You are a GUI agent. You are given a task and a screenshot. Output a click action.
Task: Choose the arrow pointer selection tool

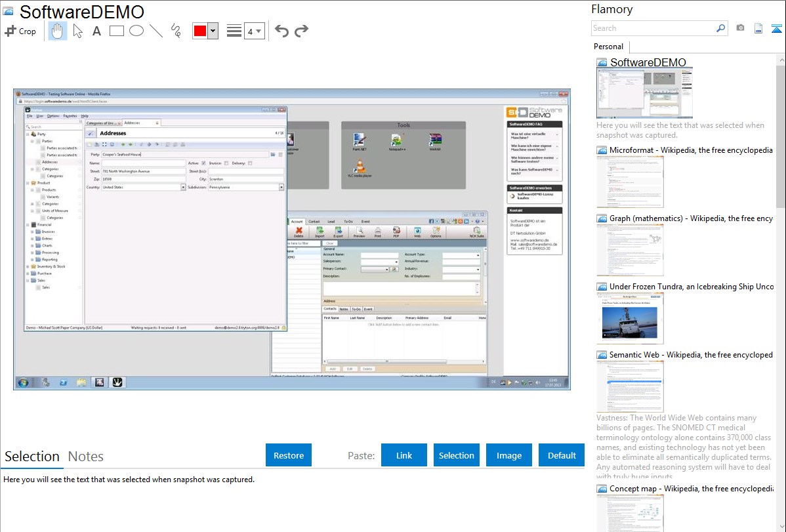[77, 31]
